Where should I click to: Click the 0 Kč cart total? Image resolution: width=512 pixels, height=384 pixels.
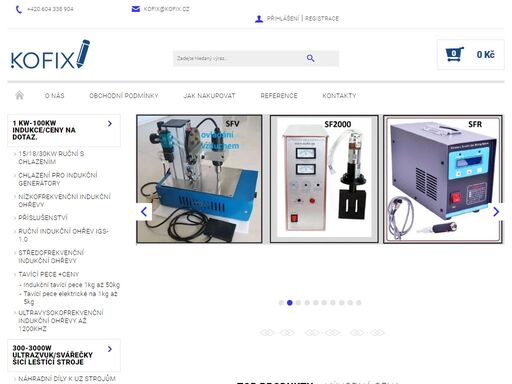[485, 55]
